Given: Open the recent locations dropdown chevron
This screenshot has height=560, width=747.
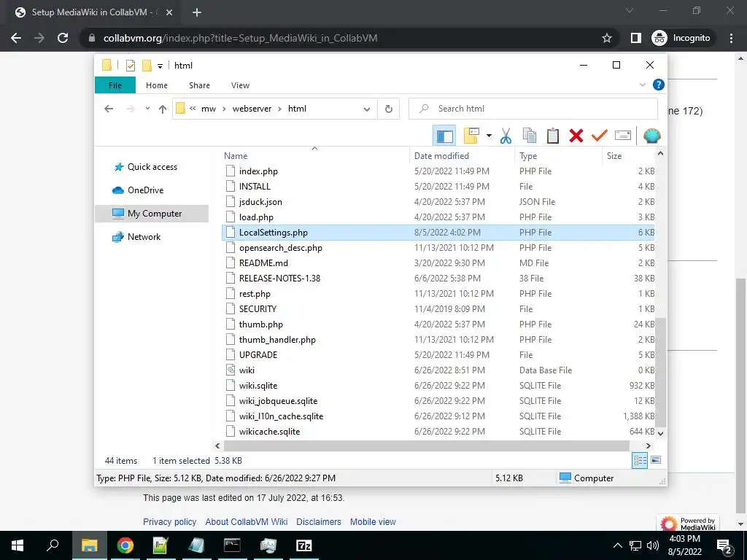Looking at the screenshot, I should (147, 109).
